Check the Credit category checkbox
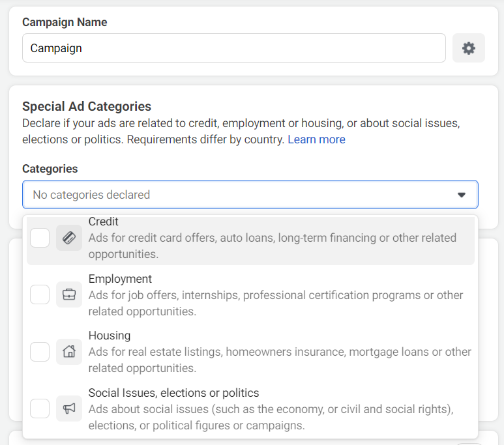 40,238
